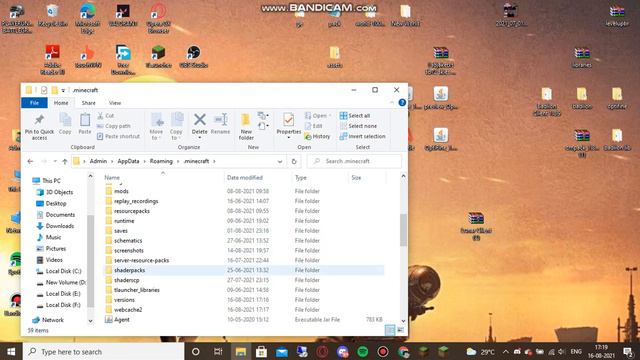Switch to the Share ribbon tab
Image resolution: width=640 pixels, height=360 pixels.
point(89,103)
